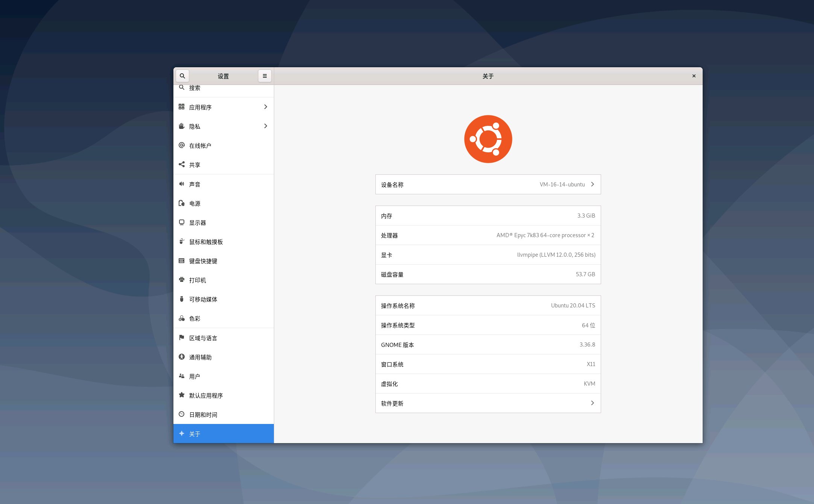
Task: Open 设备名称 row to rename device
Action: (x=488, y=184)
